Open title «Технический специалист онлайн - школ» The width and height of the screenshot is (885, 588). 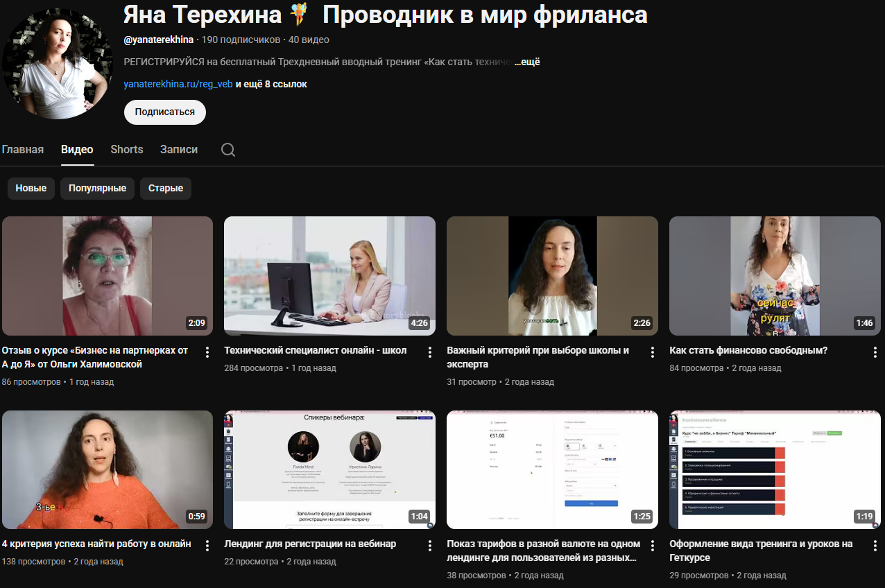[x=316, y=350]
